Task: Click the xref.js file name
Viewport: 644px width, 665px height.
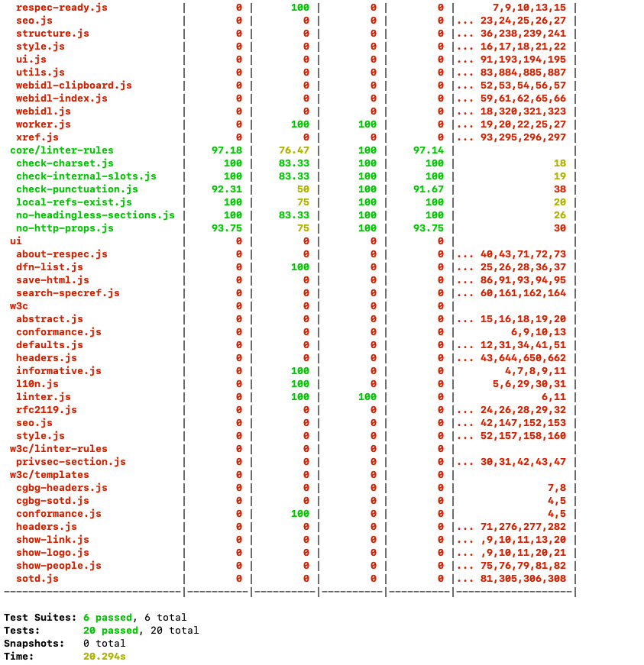Action: [37, 137]
